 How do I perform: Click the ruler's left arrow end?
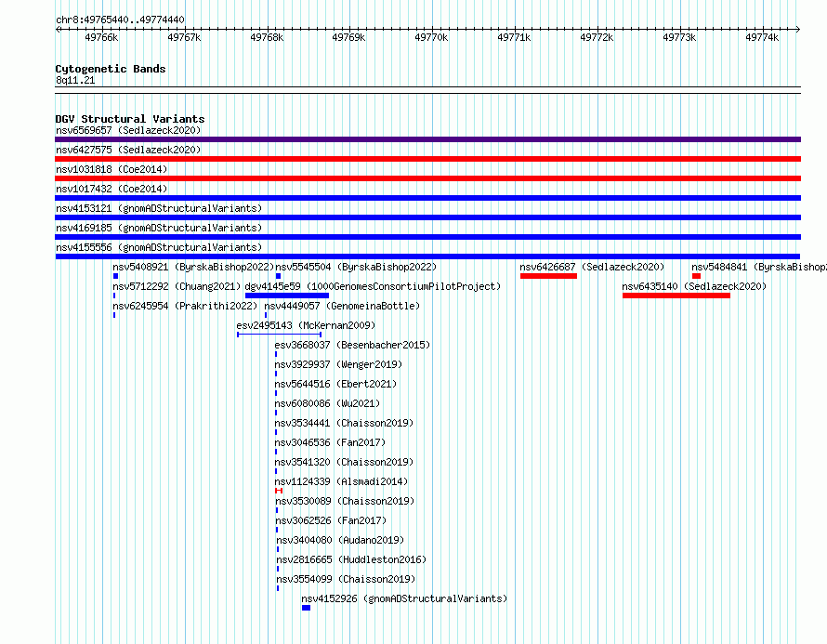[x=58, y=29]
